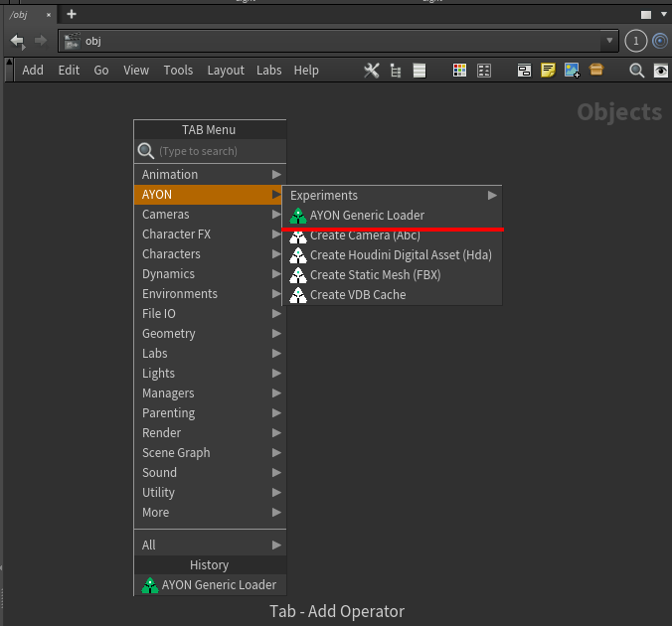Viewport: 672px width, 626px height.
Task: Open the Parenting category
Action: click(210, 412)
